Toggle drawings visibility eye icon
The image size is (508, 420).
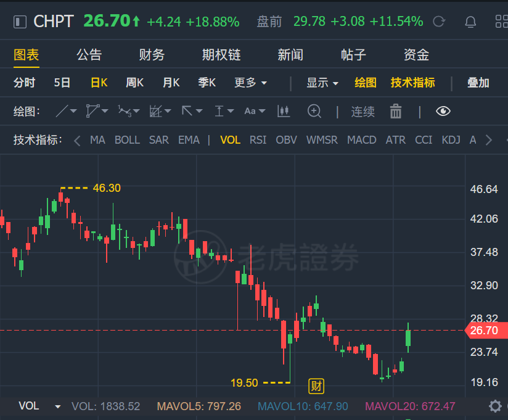click(x=443, y=111)
